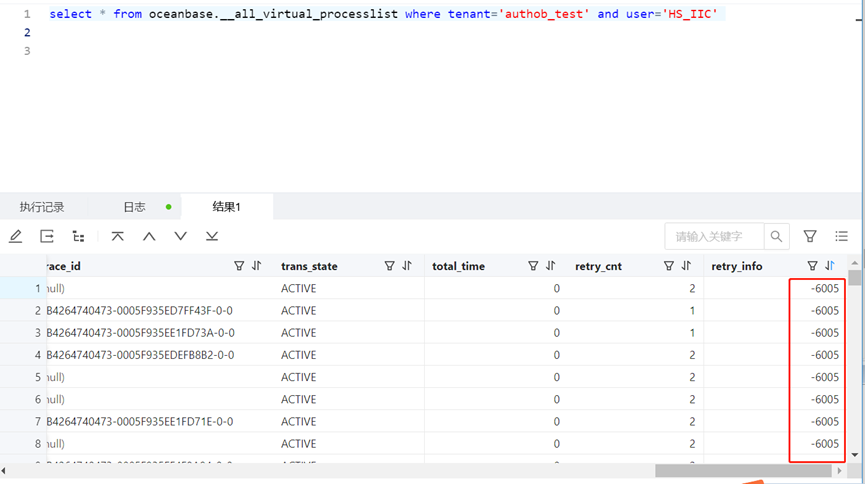Image resolution: width=865 pixels, height=484 pixels.
Task: Click trace id ending FD71E-0-0
Action: pos(140,422)
